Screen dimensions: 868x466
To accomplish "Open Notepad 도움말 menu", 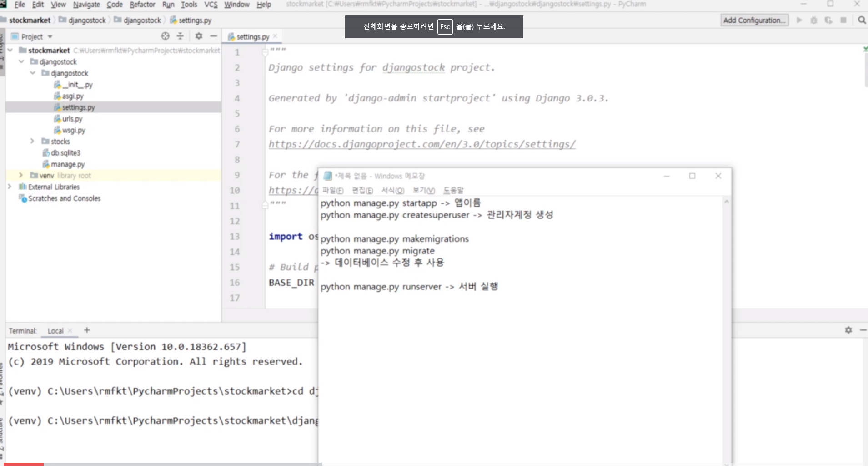I will coord(453,190).
